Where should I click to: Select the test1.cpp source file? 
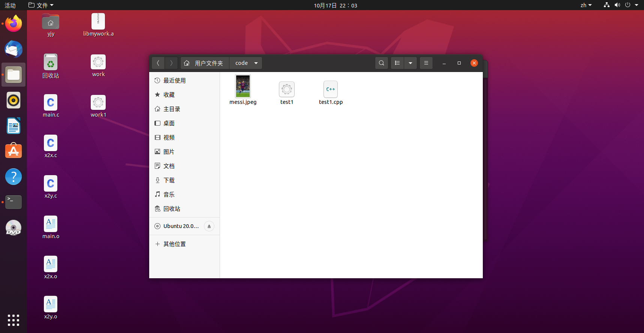click(x=331, y=89)
